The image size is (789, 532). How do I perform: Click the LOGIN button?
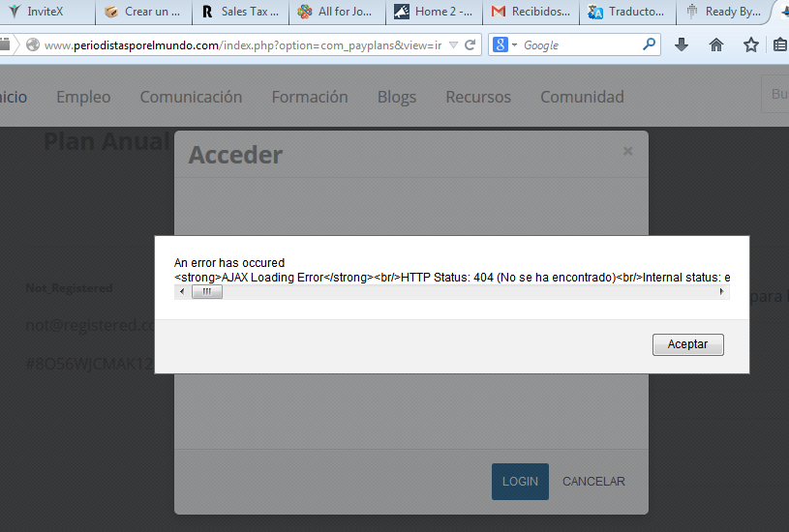[x=520, y=482]
